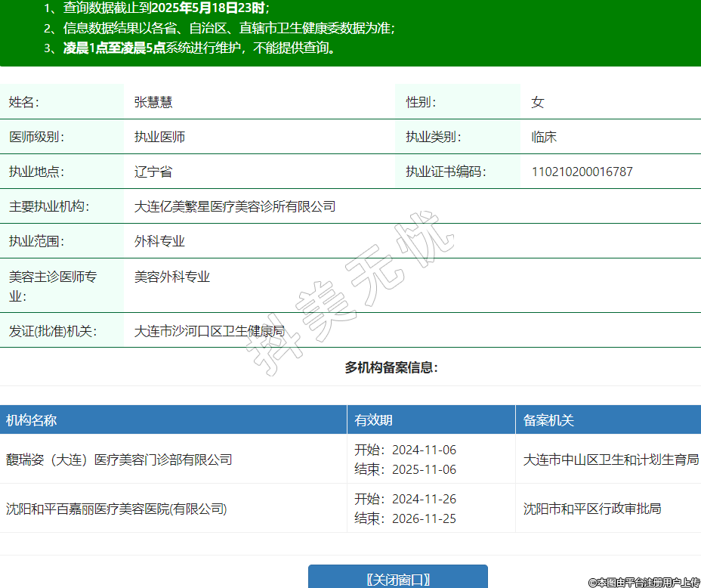The height and width of the screenshot is (588, 701).
Task: Click the end date 2026-11-25
Action: pos(424,518)
